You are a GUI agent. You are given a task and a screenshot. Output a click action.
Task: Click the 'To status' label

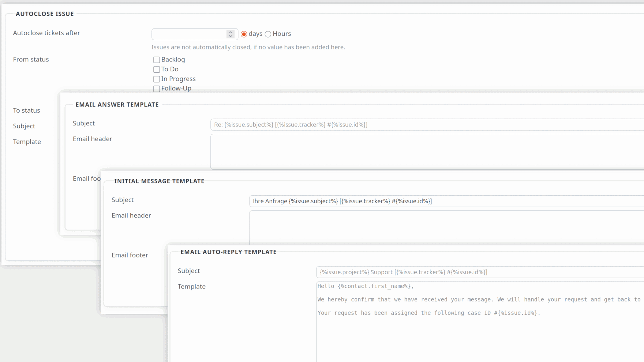pos(26,110)
